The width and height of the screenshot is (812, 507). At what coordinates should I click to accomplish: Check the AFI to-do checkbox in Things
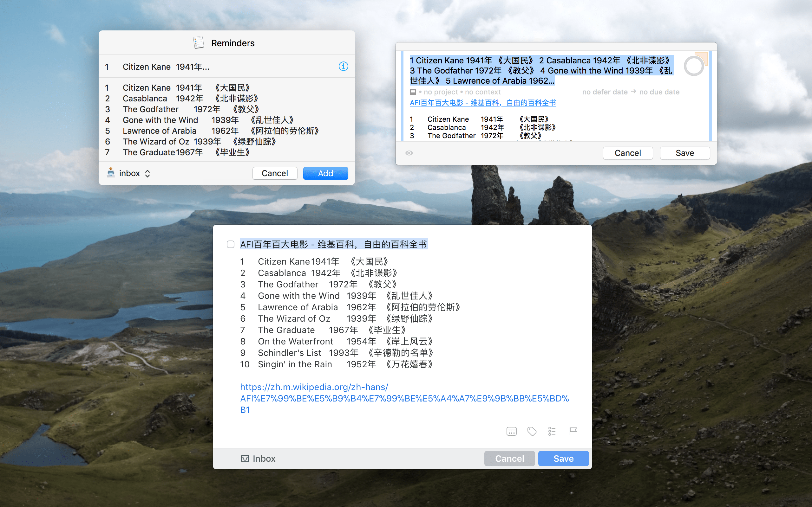231,244
